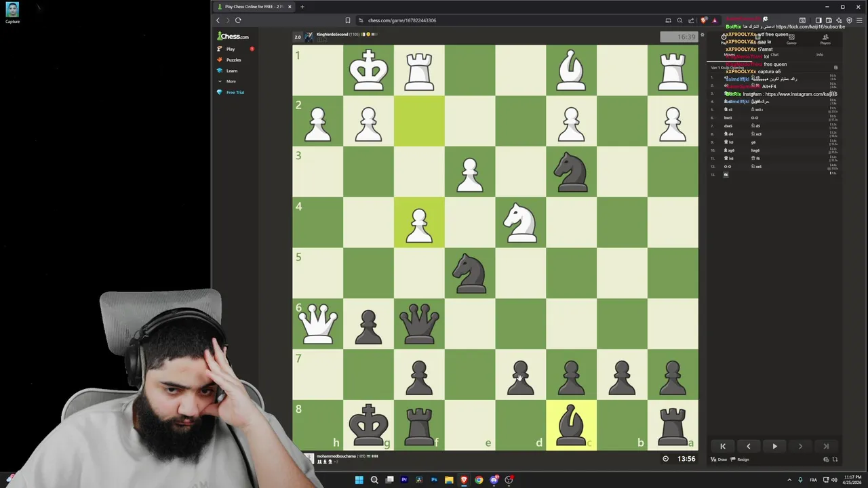Viewport: 868px width, 488px height.
Task: Click the board settings gear icon
Action: pos(702,35)
